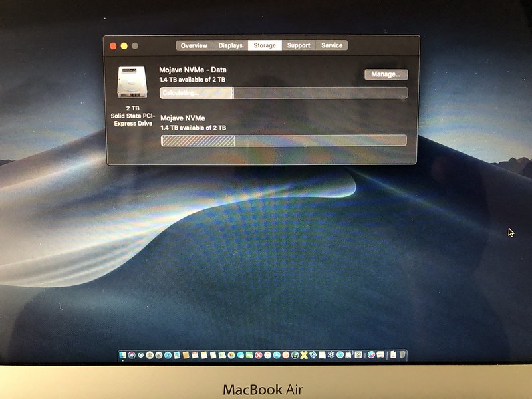Open red News icon in Dock
Screen dimensions: 532x399
click(x=259, y=355)
